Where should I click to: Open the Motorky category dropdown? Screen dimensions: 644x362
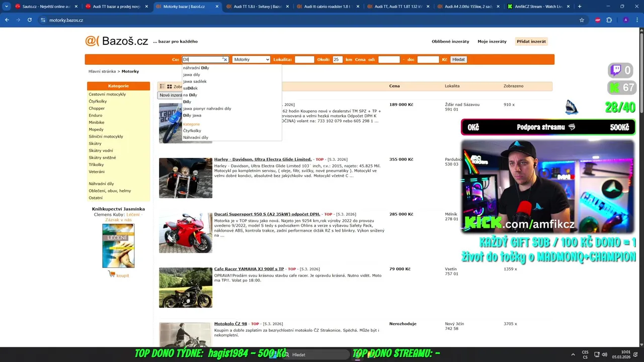coord(251,59)
